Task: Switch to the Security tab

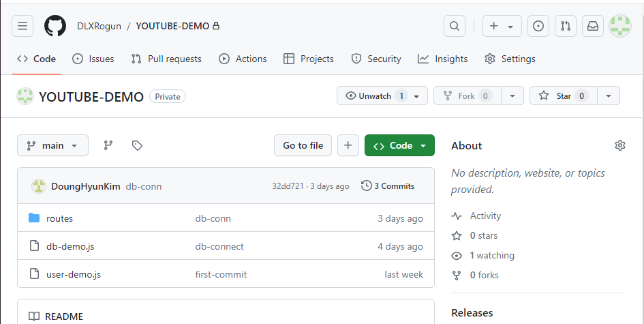Action: [376, 59]
